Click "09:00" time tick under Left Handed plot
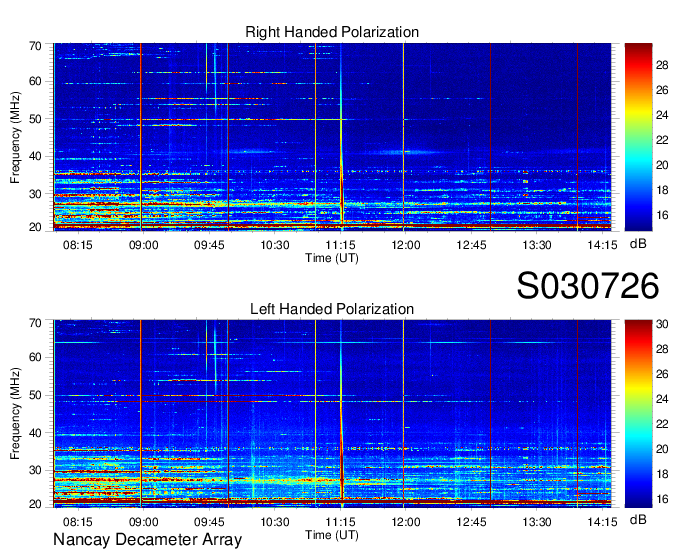Screen dimensions: 680x552 coord(144,522)
